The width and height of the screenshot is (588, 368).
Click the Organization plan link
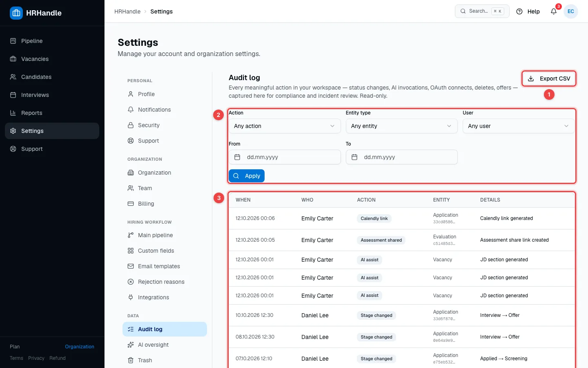tap(80, 347)
